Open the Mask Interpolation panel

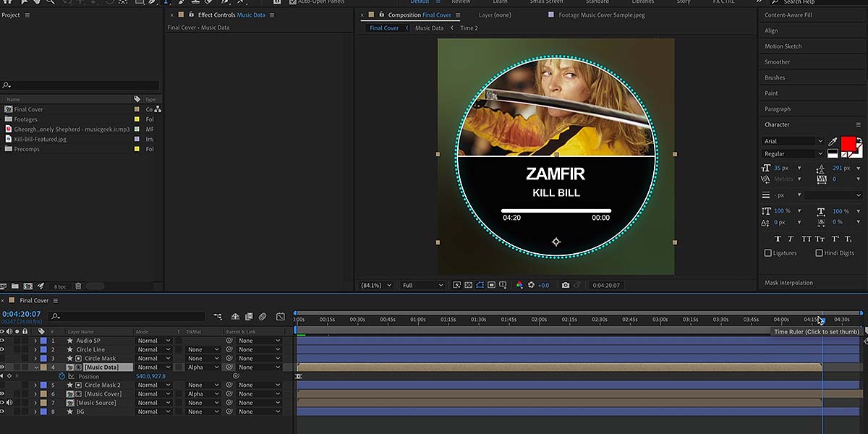(x=788, y=283)
